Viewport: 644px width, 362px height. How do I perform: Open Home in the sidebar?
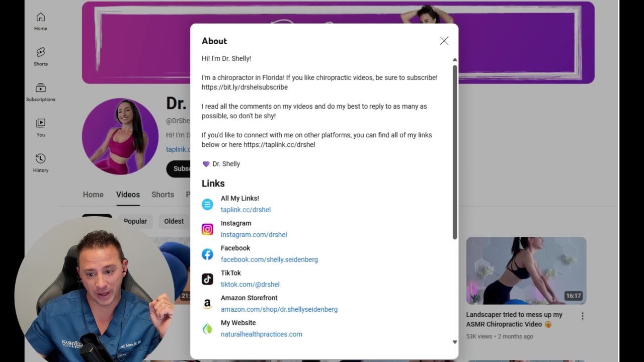tap(41, 22)
